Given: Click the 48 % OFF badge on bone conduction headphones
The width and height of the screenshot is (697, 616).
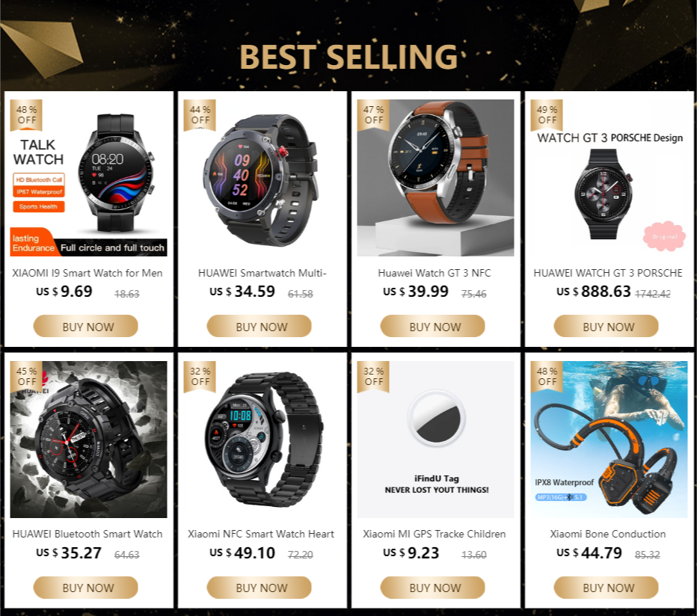Looking at the screenshot, I should point(547,376).
